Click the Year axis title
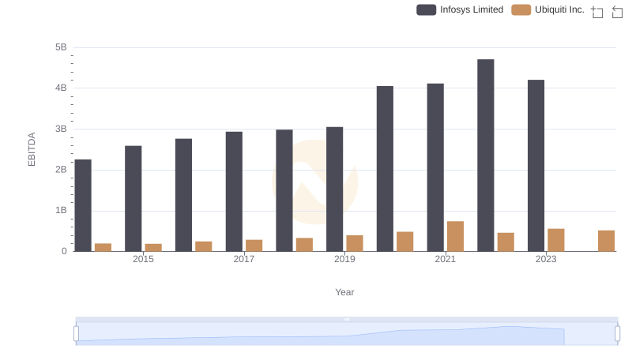The width and height of the screenshot is (632, 364). click(x=344, y=292)
